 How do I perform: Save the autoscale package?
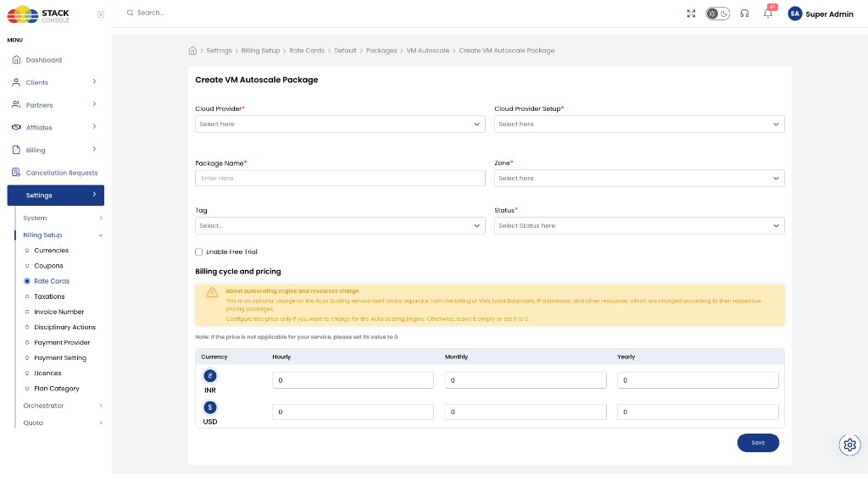(x=758, y=443)
